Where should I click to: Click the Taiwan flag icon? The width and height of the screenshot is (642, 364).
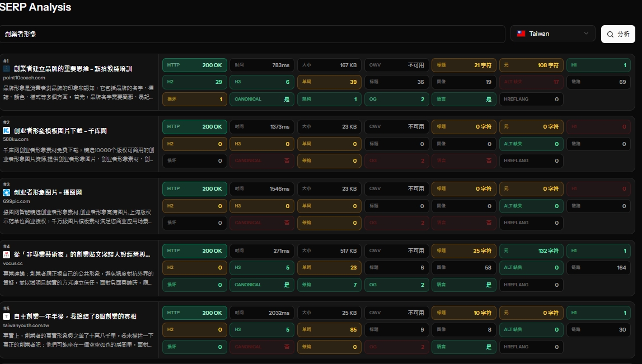[521, 34]
